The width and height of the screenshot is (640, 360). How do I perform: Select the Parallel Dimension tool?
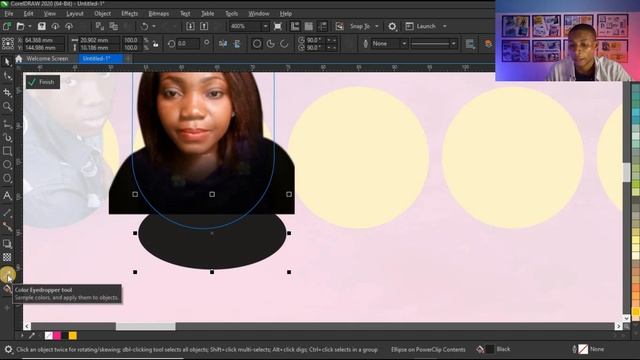[7, 213]
